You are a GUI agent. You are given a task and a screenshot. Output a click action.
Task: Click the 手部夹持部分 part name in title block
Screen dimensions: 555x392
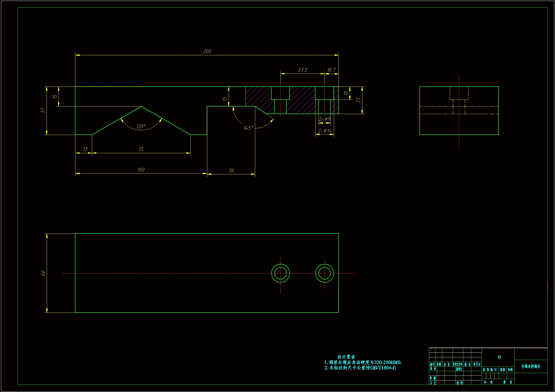(x=531, y=366)
